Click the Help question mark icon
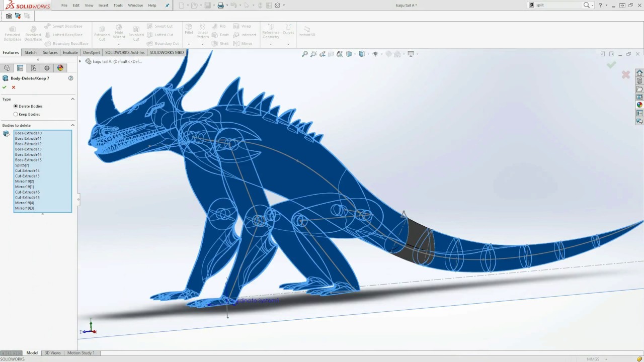Screen dimensions: 644x362 (600, 5)
